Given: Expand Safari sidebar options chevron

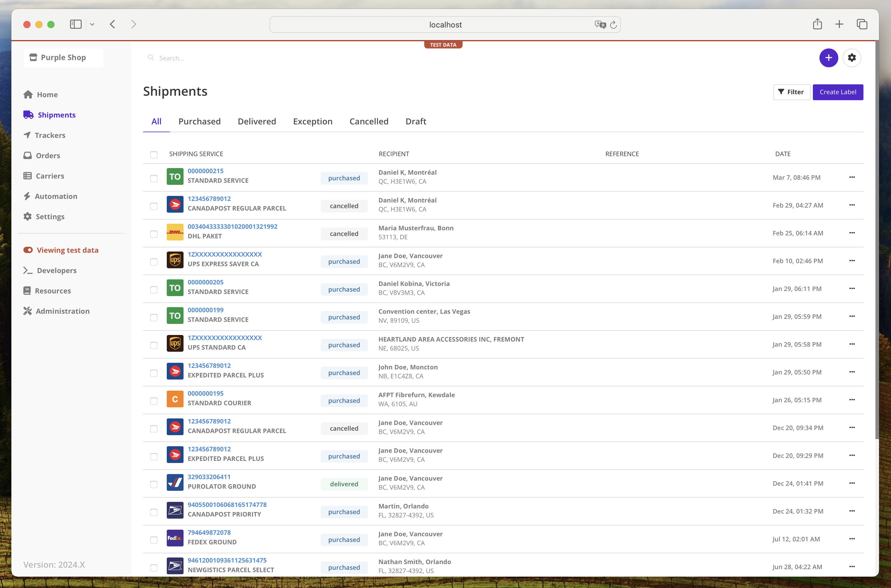Looking at the screenshot, I should (92, 24).
